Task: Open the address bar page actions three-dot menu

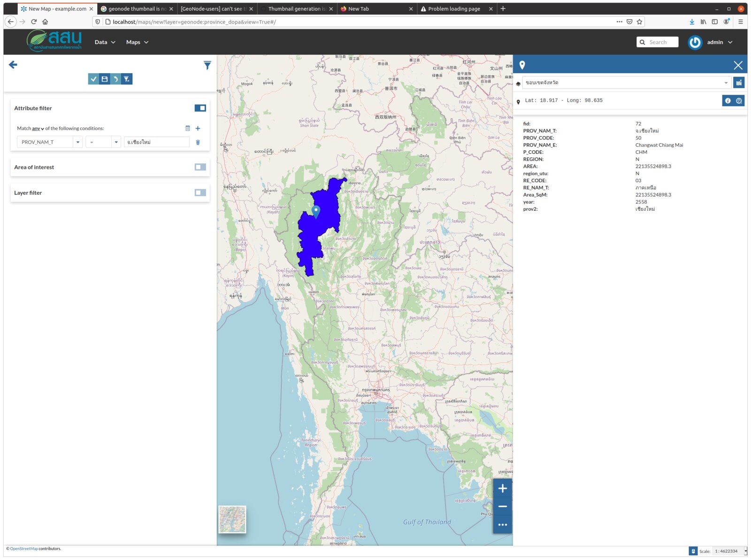Action: pos(620,22)
